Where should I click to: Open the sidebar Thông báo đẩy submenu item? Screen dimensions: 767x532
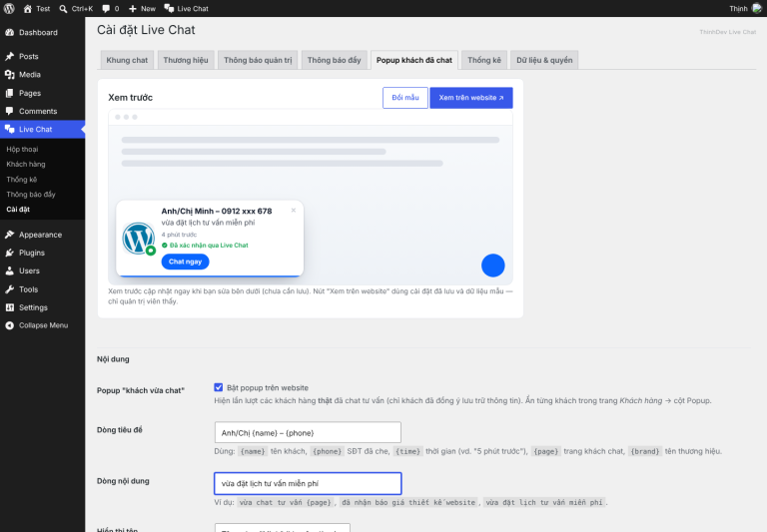pyautogui.click(x=31, y=194)
